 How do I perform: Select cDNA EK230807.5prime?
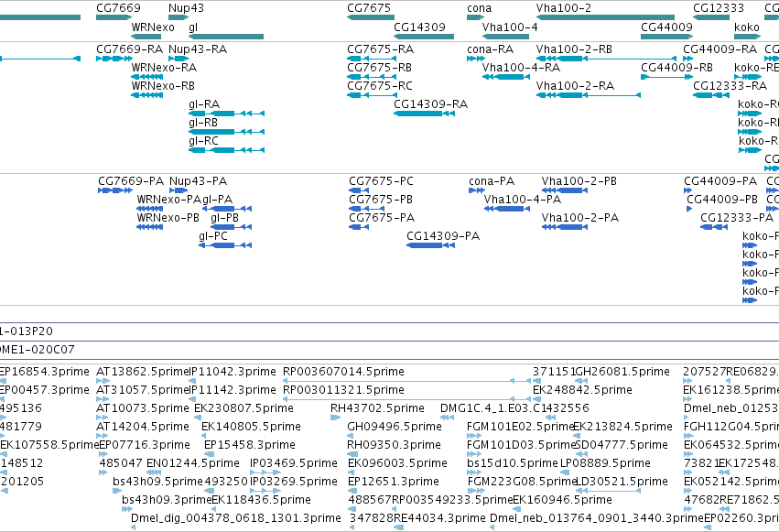coord(243,408)
